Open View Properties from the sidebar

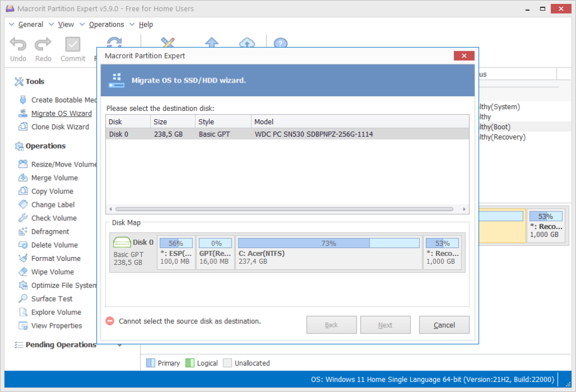[x=55, y=326]
